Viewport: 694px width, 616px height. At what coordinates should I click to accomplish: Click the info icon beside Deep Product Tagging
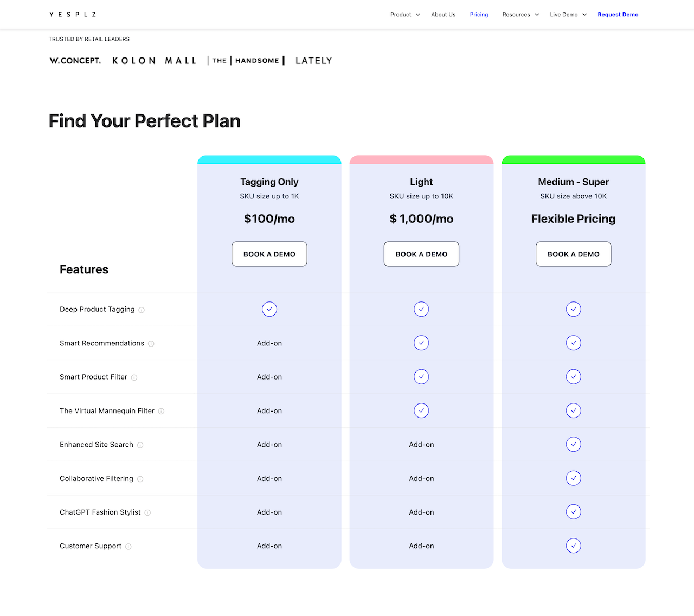[x=142, y=310]
